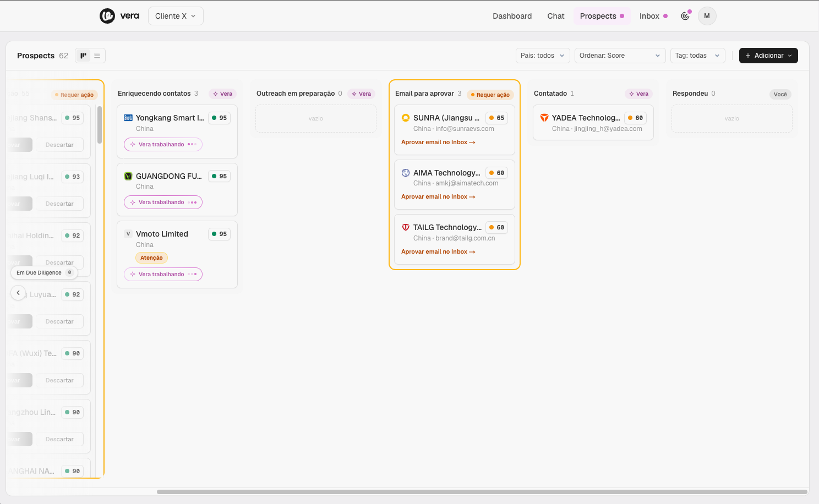
Task: Click the Vera logo icon
Action: [107, 16]
